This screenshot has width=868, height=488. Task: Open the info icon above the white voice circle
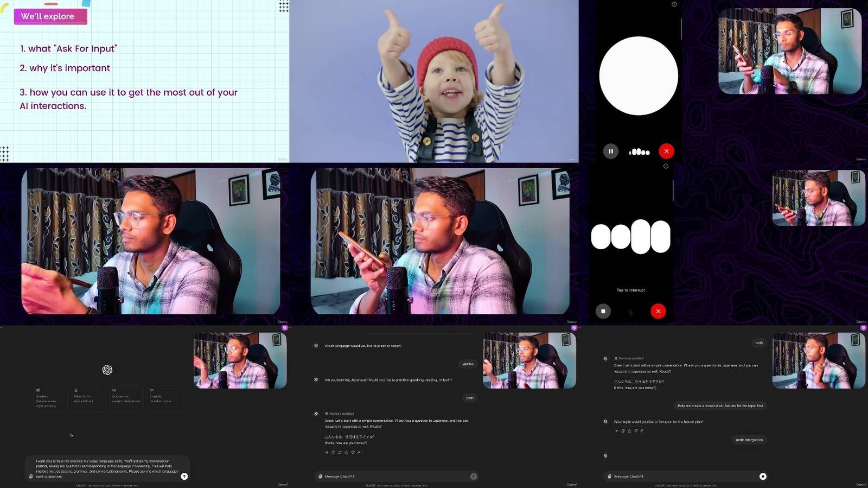tap(674, 4)
